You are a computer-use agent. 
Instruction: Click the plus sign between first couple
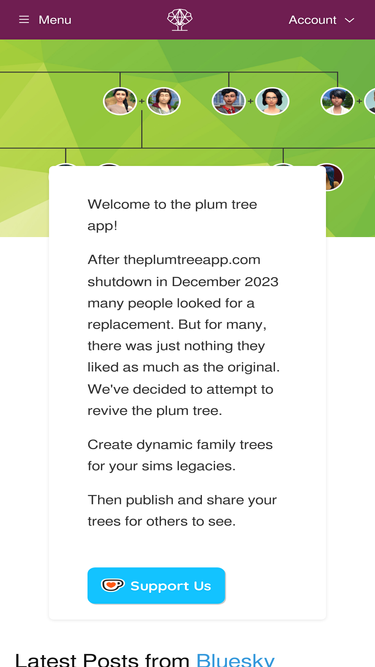click(142, 101)
